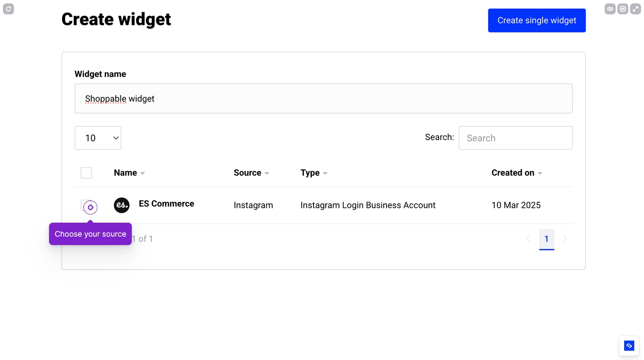This screenshot has height=360, width=644.
Task: Toggle closed captions
Action: click(622, 8)
